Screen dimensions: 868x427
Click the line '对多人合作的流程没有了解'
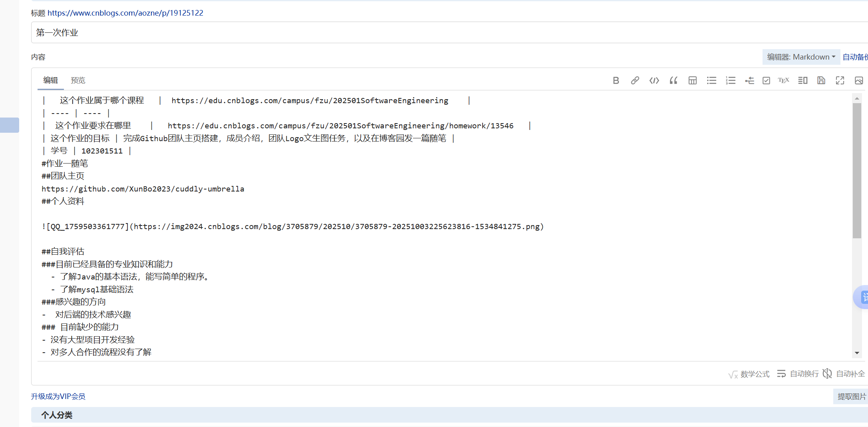click(x=96, y=352)
